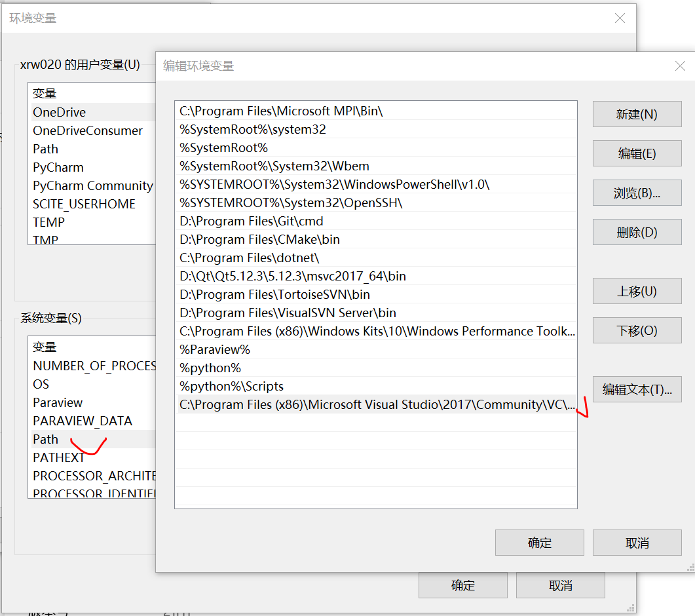Click the 新建(N) button to add entry
Image resolution: width=695 pixels, height=616 pixels.
636,114
